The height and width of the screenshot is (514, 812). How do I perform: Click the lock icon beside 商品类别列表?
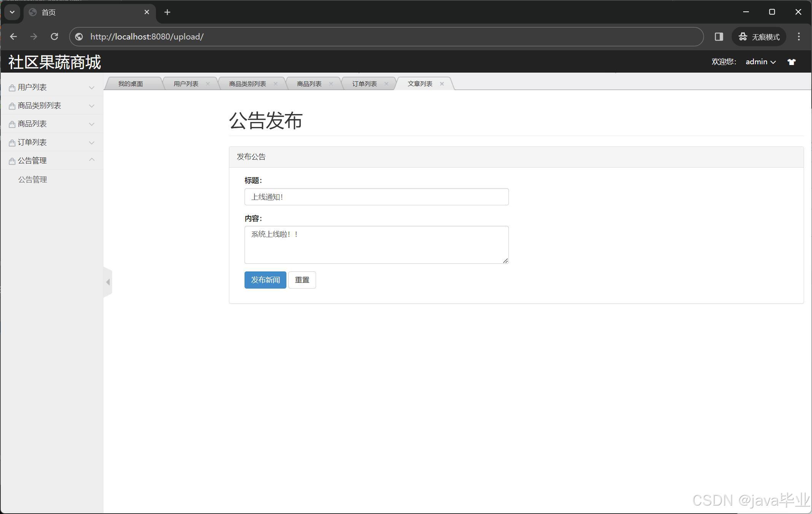tap(12, 106)
